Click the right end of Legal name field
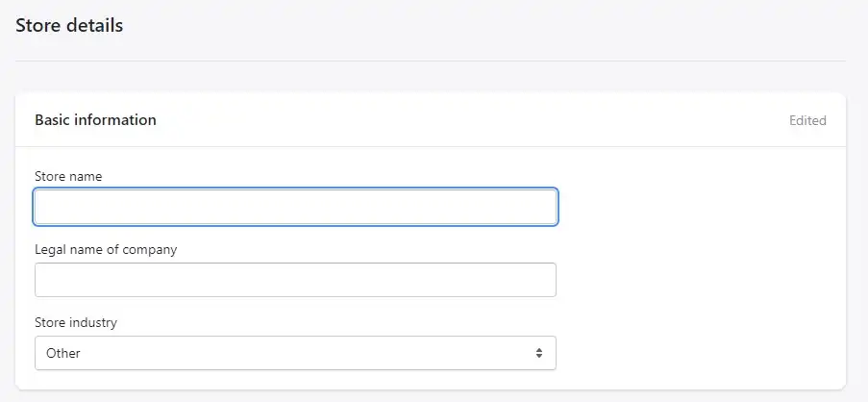The width and height of the screenshot is (868, 402). 548,280
